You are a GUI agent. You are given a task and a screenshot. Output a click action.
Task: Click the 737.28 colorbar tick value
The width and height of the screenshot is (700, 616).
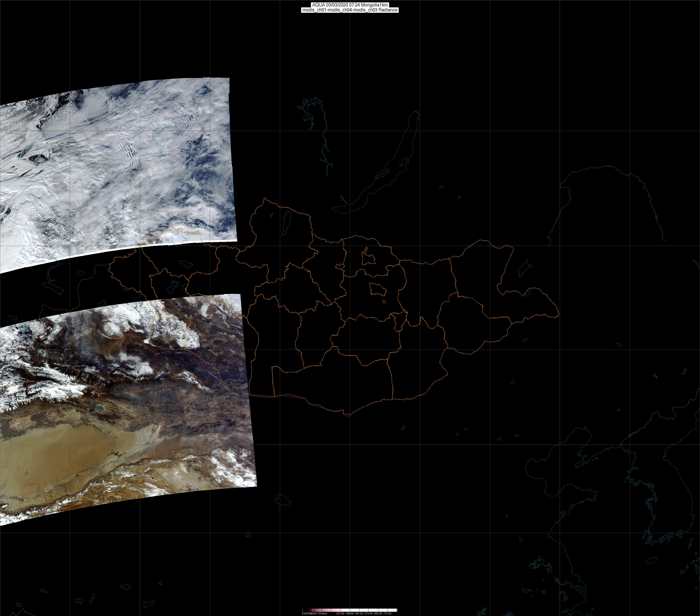pyautogui.click(x=387, y=613)
